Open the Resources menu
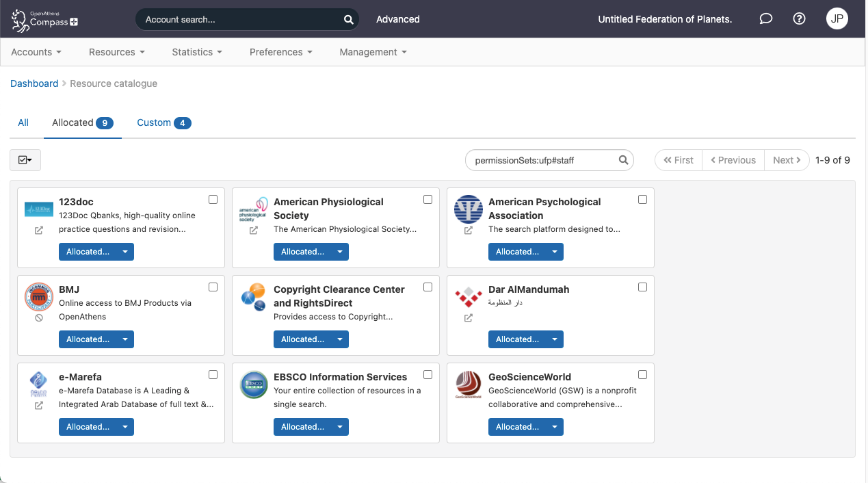Viewport: 868px width, 483px height. [116, 52]
